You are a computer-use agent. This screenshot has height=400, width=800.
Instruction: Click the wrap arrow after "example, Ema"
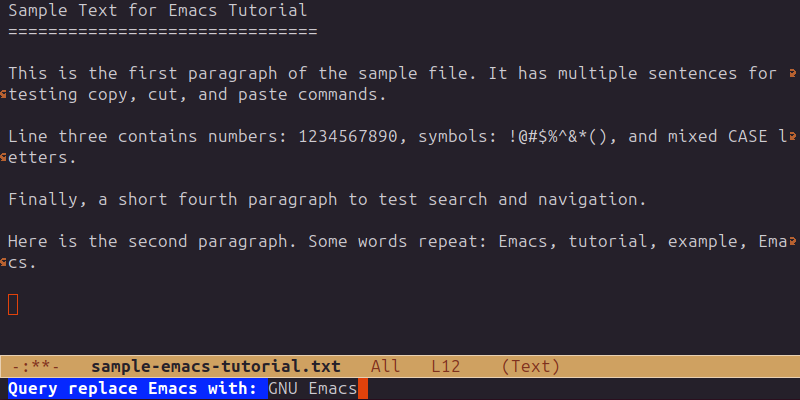[x=793, y=241]
